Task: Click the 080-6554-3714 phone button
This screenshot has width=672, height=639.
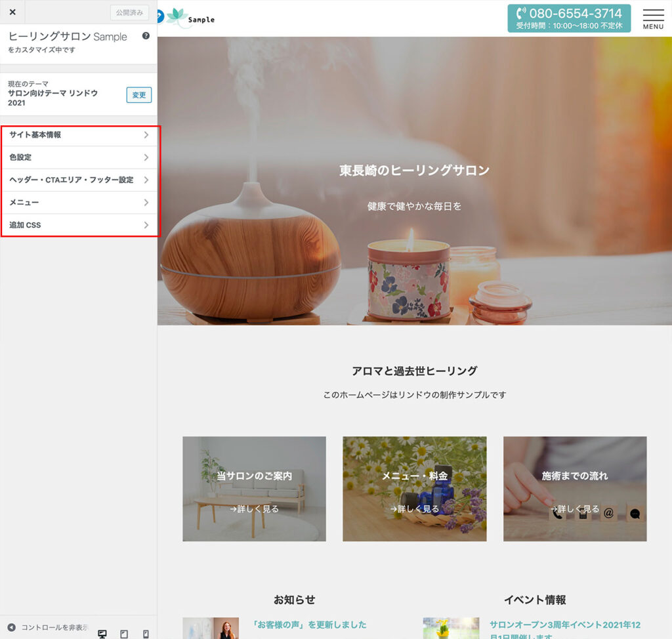Action: [569, 18]
